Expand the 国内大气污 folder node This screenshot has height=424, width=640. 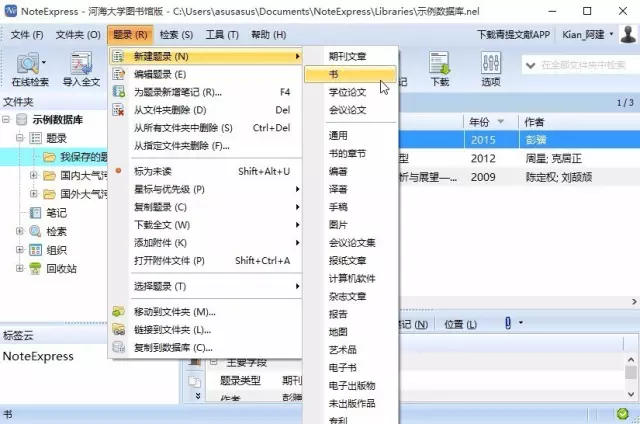click(33, 175)
